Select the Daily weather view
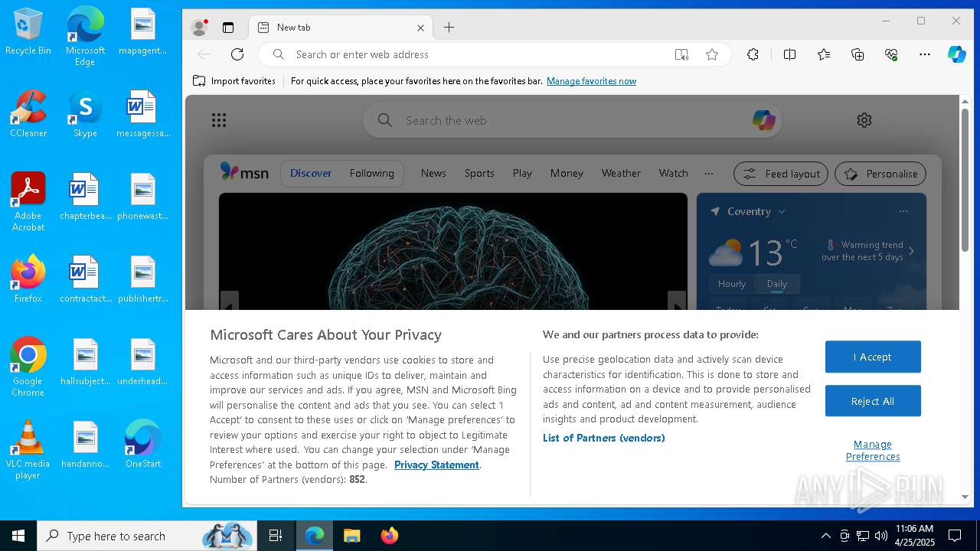The height and width of the screenshot is (551, 980). 777,284
